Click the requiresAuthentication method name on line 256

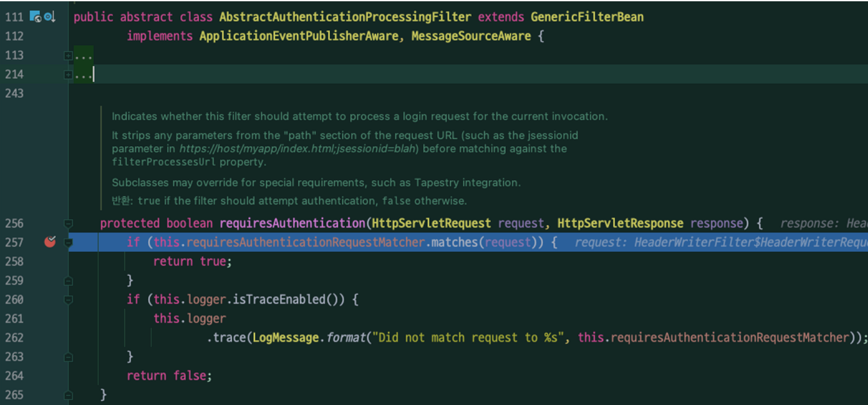click(293, 224)
